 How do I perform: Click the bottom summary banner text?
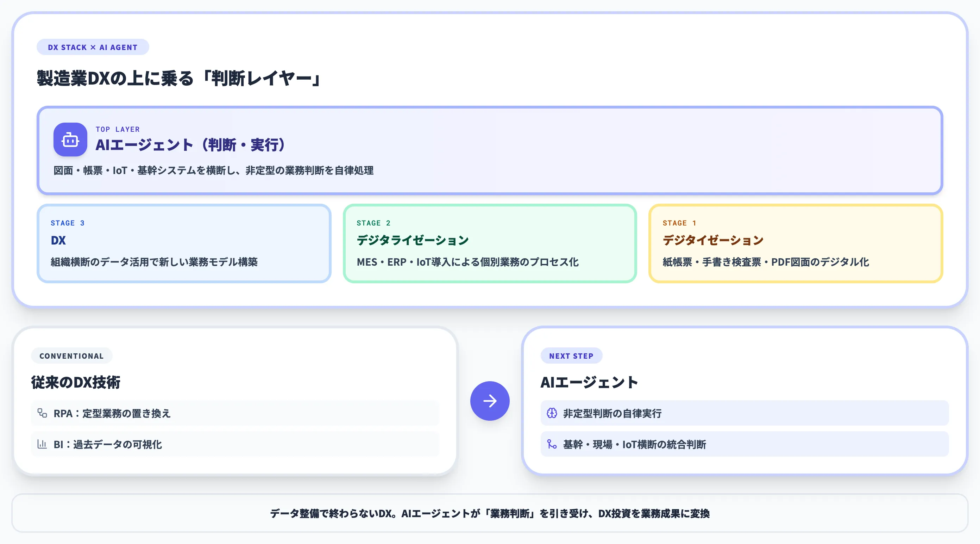(490, 513)
